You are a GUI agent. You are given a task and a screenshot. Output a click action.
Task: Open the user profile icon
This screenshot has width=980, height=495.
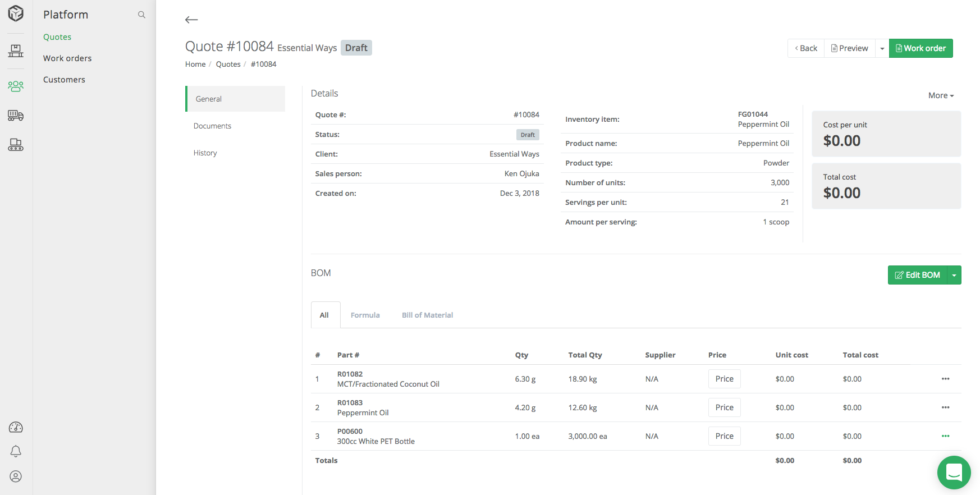click(x=16, y=476)
